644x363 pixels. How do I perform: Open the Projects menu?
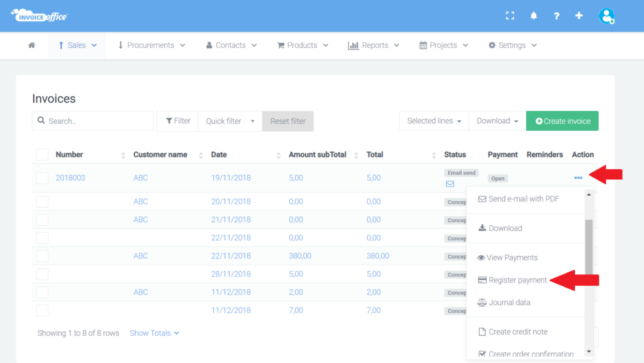click(x=443, y=45)
